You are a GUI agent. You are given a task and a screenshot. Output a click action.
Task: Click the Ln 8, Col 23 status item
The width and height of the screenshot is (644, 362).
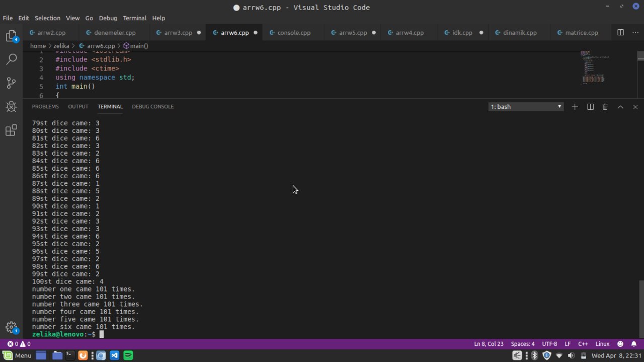point(489,344)
